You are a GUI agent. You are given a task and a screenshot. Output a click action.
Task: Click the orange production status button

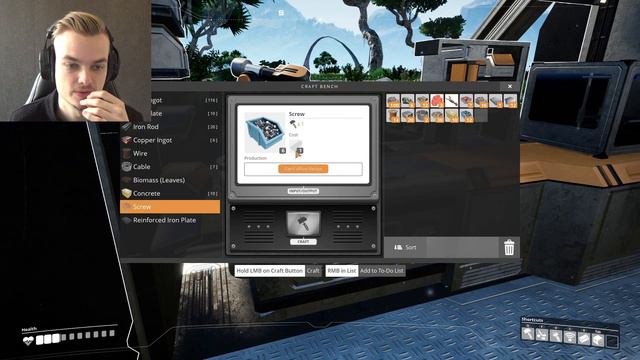(x=303, y=169)
